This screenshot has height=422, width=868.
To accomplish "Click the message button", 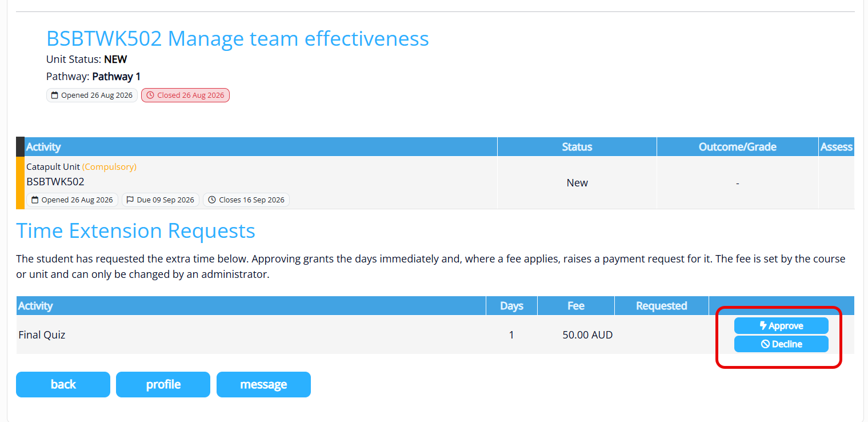I will pos(263,384).
